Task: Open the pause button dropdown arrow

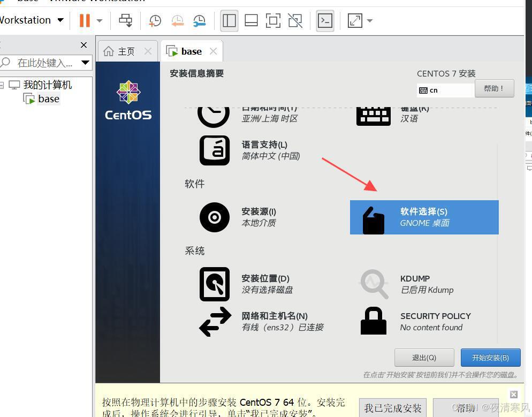Action: tap(100, 21)
